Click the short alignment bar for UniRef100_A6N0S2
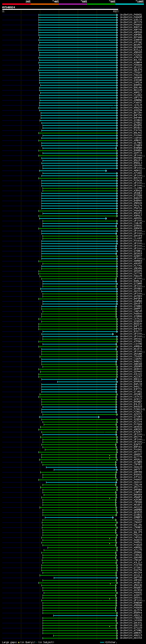This screenshot has width=146, height=644. point(73,171)
